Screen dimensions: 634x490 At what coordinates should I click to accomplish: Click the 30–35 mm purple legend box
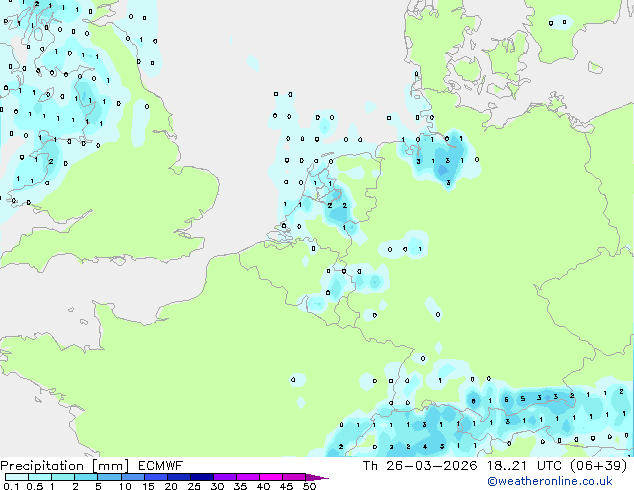click(225, 477)
